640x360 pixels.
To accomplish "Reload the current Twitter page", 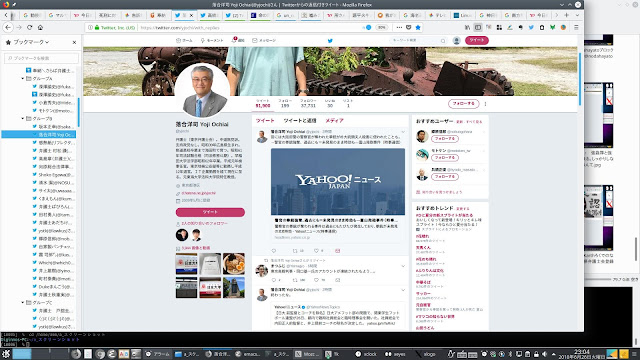I will [x=29, y=27].
